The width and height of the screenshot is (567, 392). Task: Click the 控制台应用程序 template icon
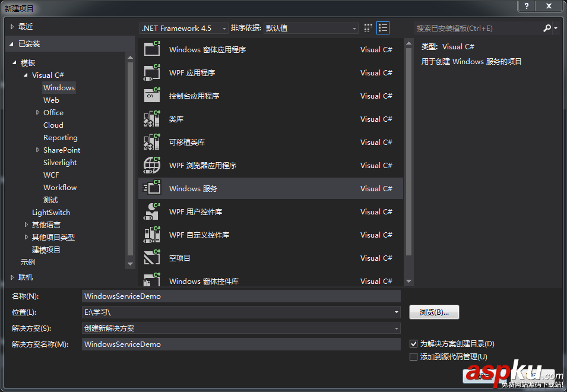(x=152, y=96)
